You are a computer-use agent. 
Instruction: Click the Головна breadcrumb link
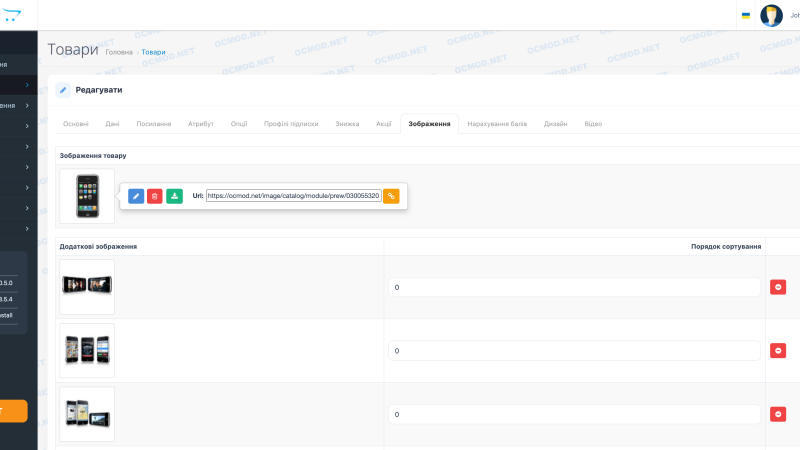(119, 52)
